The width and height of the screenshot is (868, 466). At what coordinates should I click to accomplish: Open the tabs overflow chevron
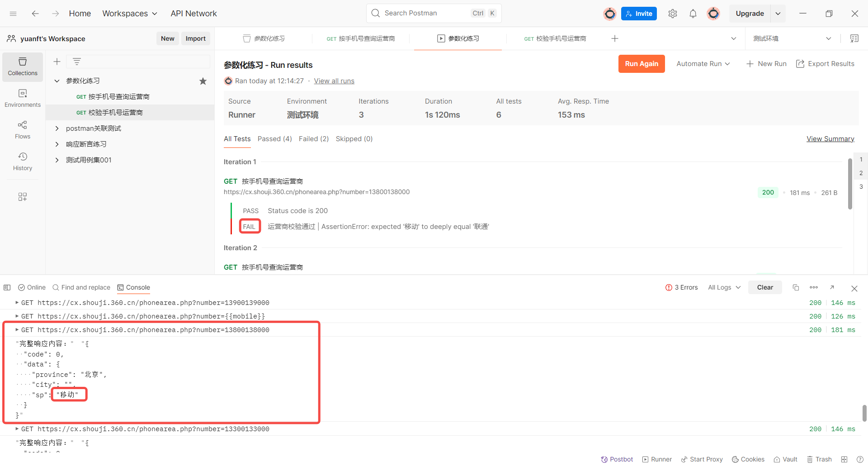pyautogui.click(x=734, y=38)
